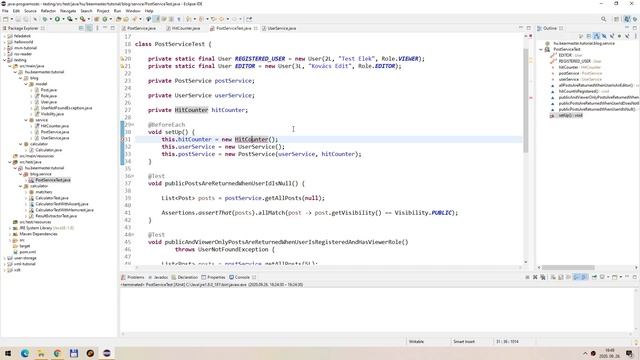This screenshot has height=360, width=640.
Task: Toggle Link with Editor in Package Explorer
Action: click(x=89, y=28)
